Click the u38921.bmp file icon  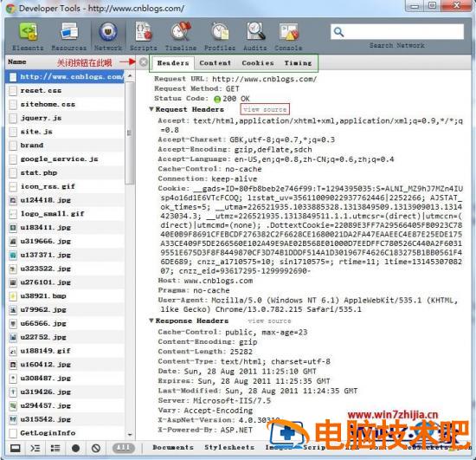tap(13, 296)
